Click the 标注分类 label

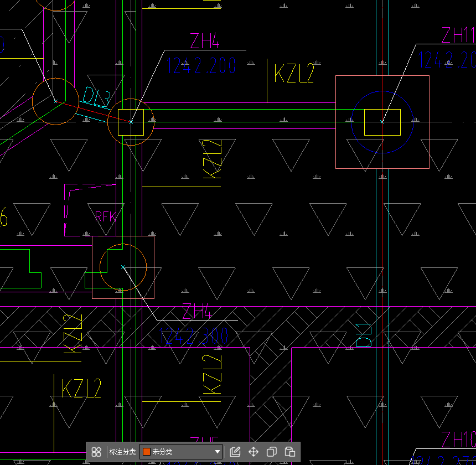click(122, 452)
